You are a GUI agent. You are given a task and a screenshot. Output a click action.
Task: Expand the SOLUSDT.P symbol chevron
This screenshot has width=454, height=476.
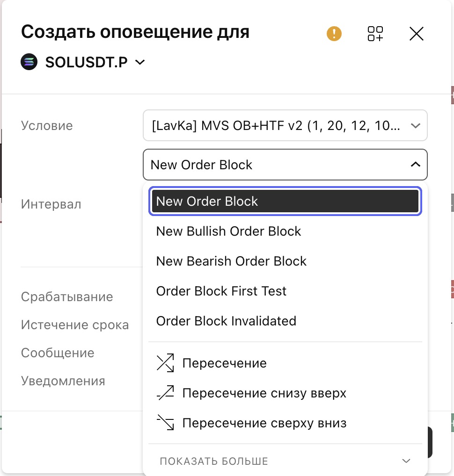click(140, 62)
